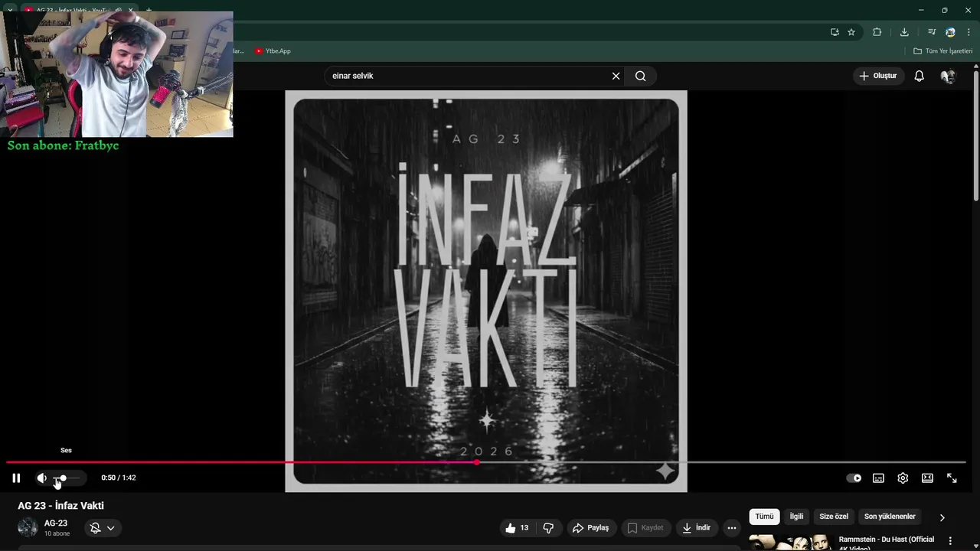The image size is (980, 551).
Task: Expand the subscription notification bell dropdown
Action: coord(102,528)
